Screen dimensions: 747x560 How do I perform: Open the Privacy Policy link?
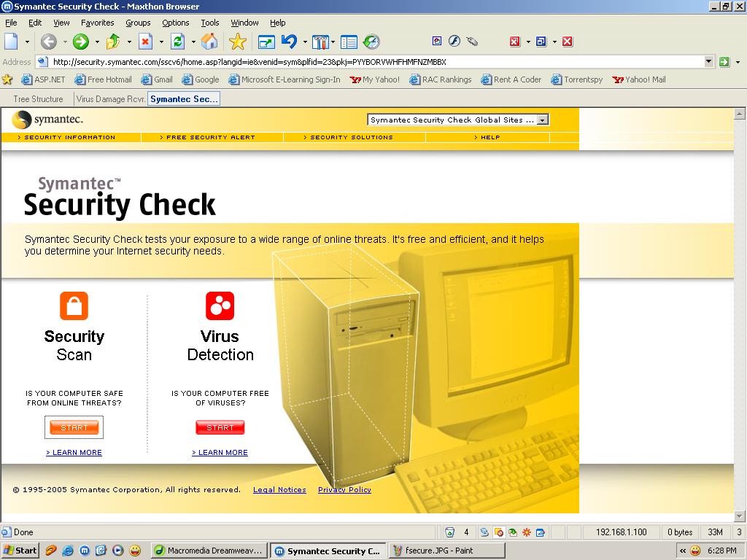[x=344, y=489]
